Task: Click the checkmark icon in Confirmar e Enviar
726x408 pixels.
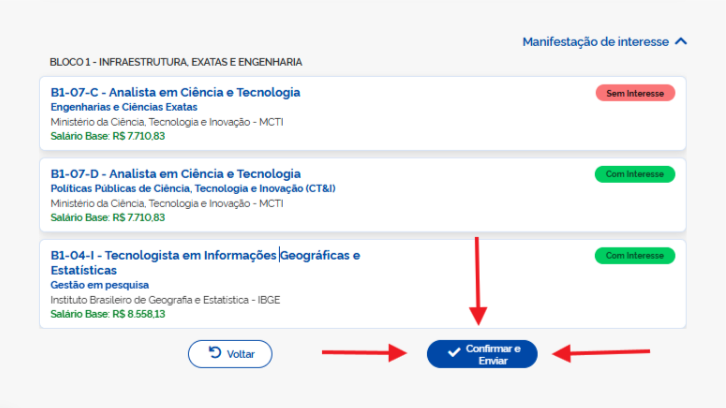Action: 454,354
